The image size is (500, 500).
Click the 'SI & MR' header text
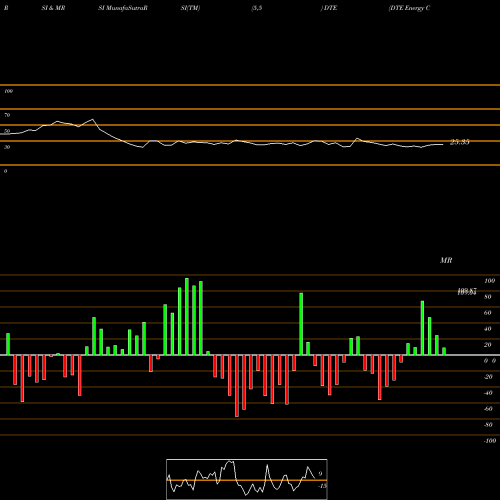click(x=53, y=8)
